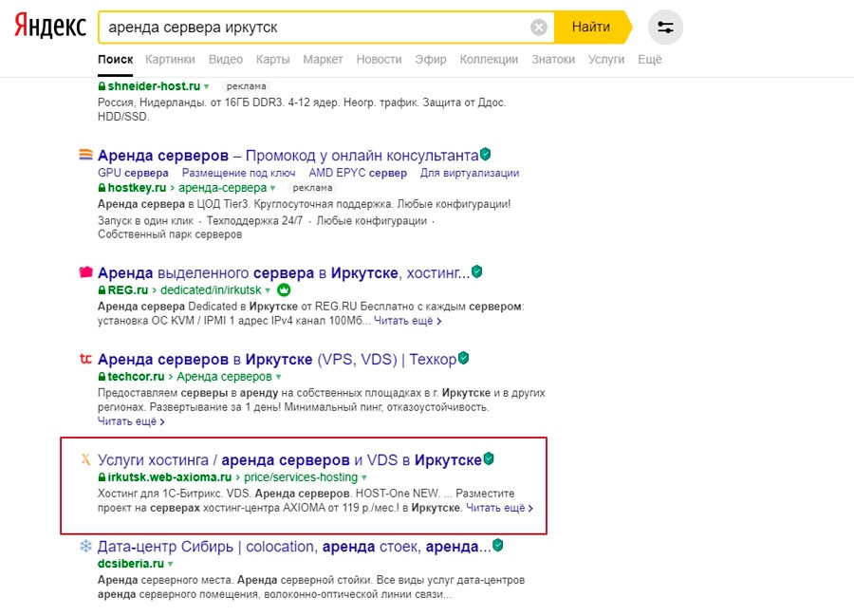The image size is (854, 616).
Task: Click the green shield badge on Техкор title
Action: [x=463, y=358]
